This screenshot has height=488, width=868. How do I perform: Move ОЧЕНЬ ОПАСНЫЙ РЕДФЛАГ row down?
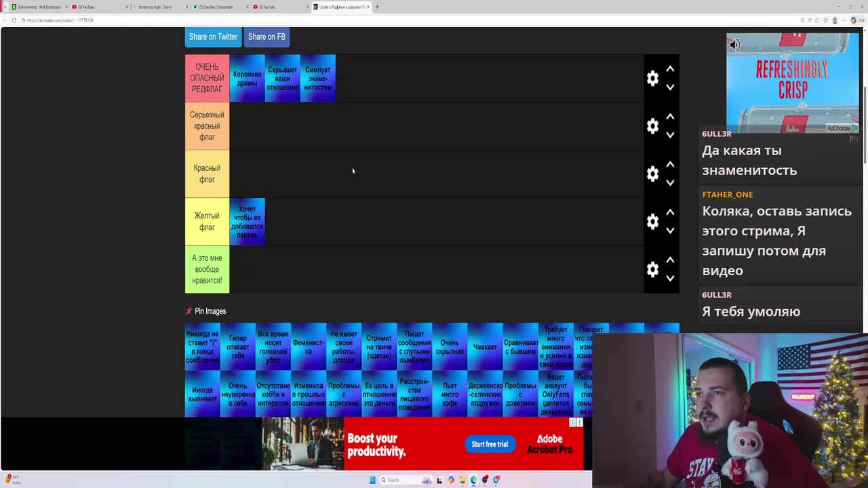pyautogui.click(x=670, y=87)
